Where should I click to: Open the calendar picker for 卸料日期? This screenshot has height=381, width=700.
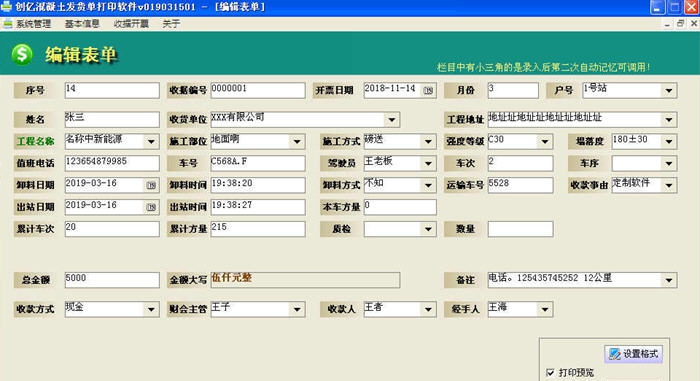(x=151, y=185)
